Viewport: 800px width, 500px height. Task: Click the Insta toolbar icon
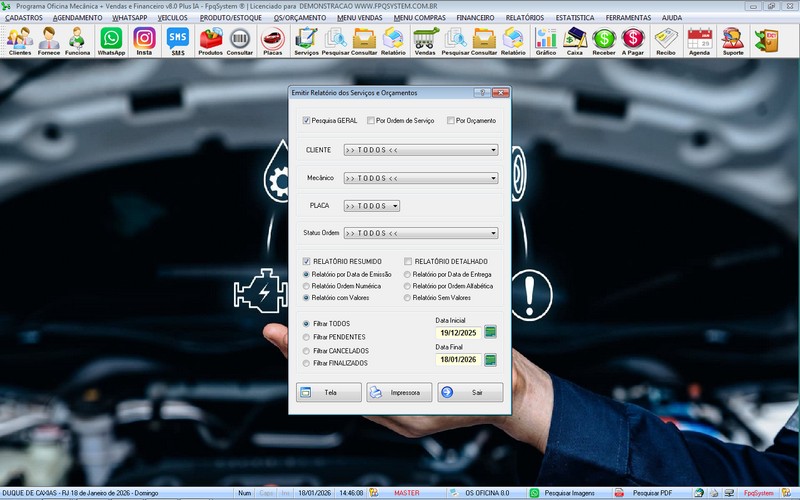(x=144, y=40)
